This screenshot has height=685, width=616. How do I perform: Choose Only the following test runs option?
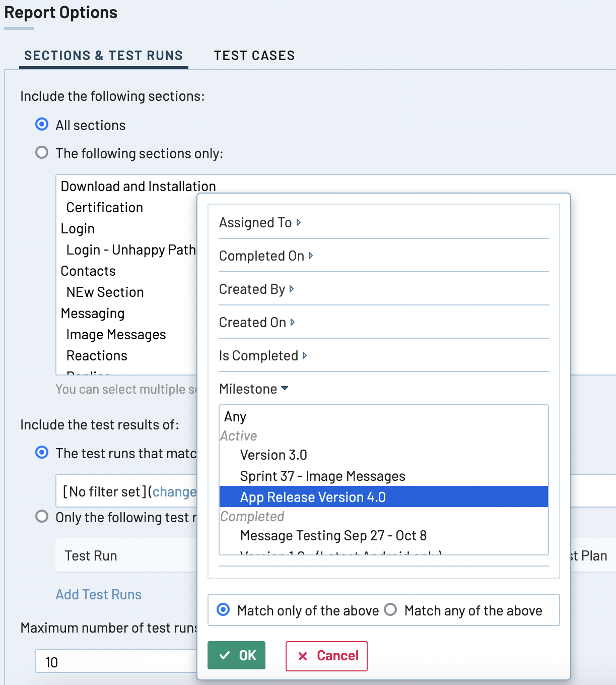click(42, 517)
